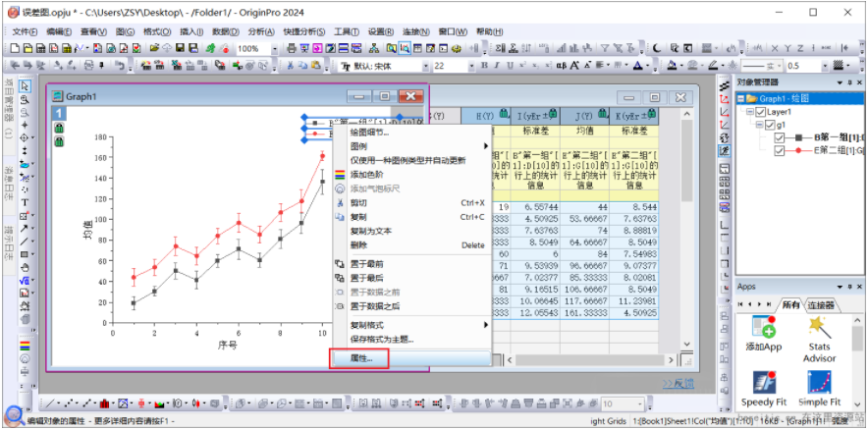This screenshot has height=429, width=868.
Task: Click the Add data filter funnel icon
Action: [606, 48]
